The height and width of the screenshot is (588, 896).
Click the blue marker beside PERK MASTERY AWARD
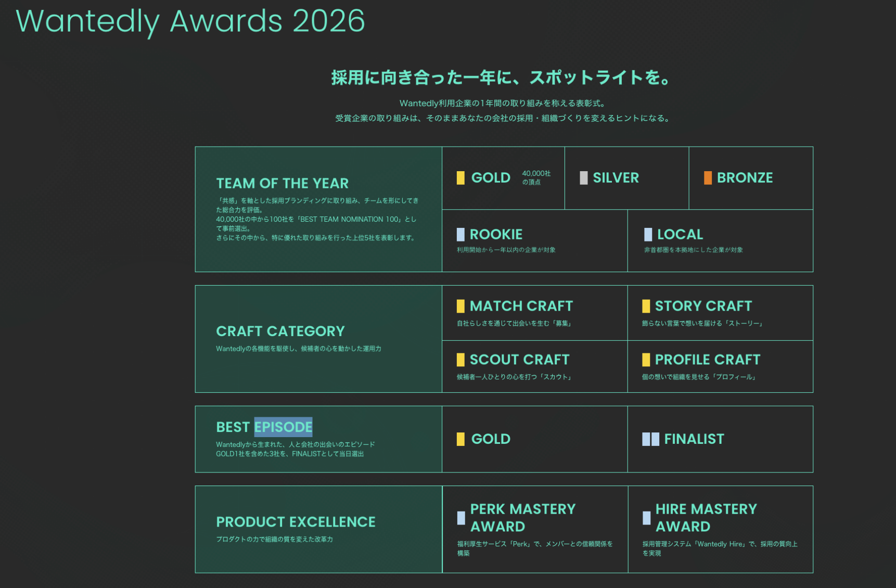click(x=461, y=518)
